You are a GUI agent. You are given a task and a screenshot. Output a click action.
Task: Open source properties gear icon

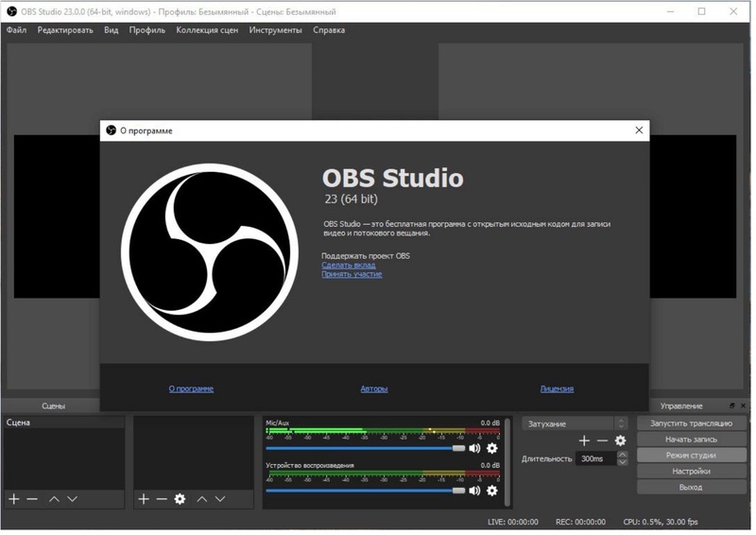point(180,498)
